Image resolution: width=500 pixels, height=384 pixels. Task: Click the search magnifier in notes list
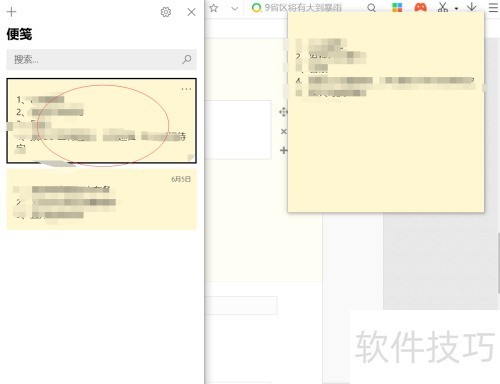coord(187,59)
